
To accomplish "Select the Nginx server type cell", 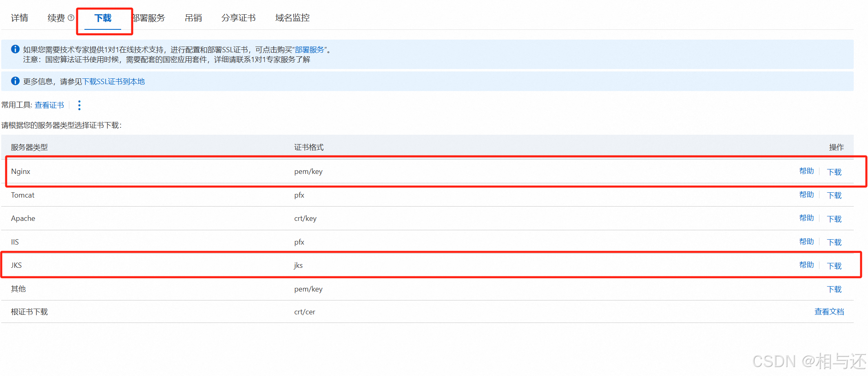I will [21, 171].
